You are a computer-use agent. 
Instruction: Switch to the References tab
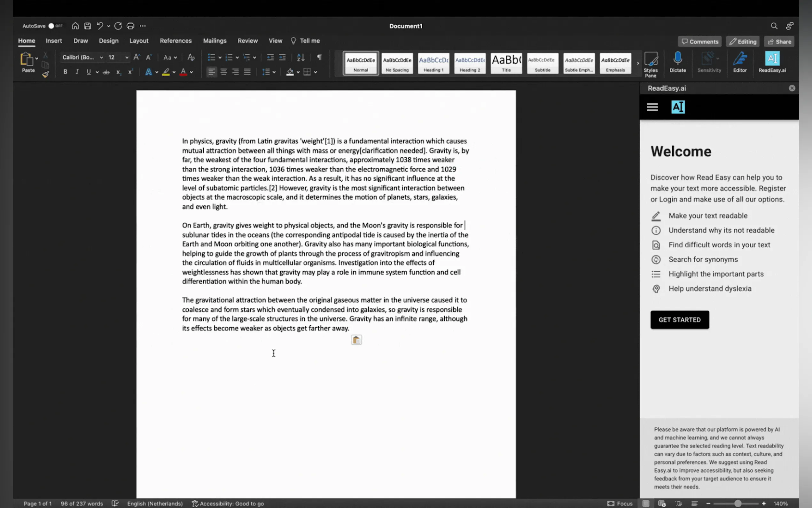tap(176, 41)
